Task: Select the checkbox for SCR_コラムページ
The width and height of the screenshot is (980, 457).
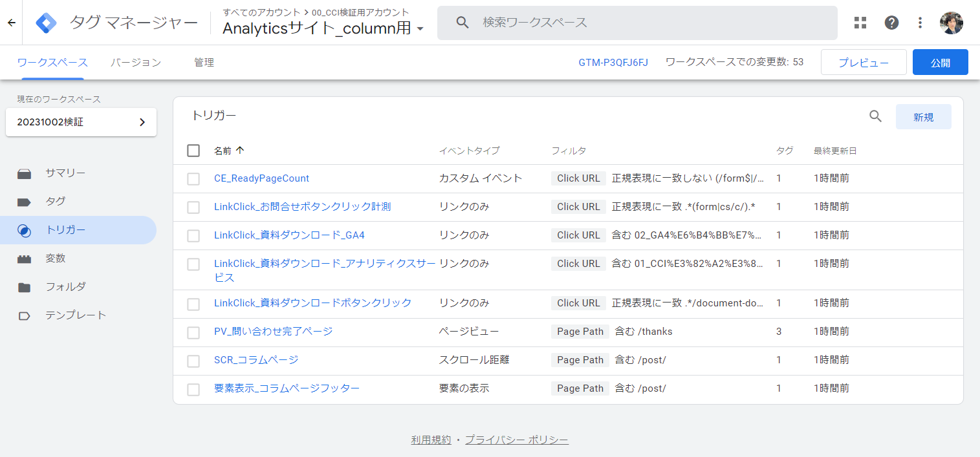Action: (193, 361)
